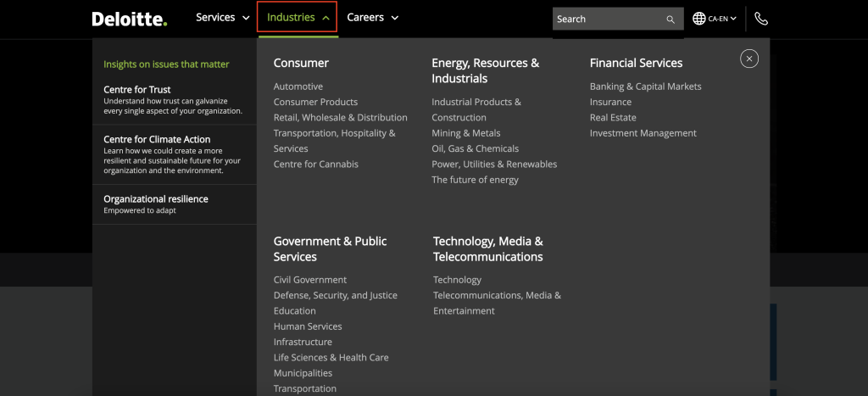
Task: Select Consumer Products link
Action: 315,102
